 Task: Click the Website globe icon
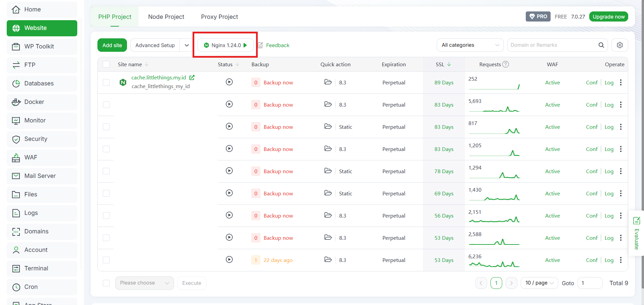pyautogui.click(x=16, y=28)
